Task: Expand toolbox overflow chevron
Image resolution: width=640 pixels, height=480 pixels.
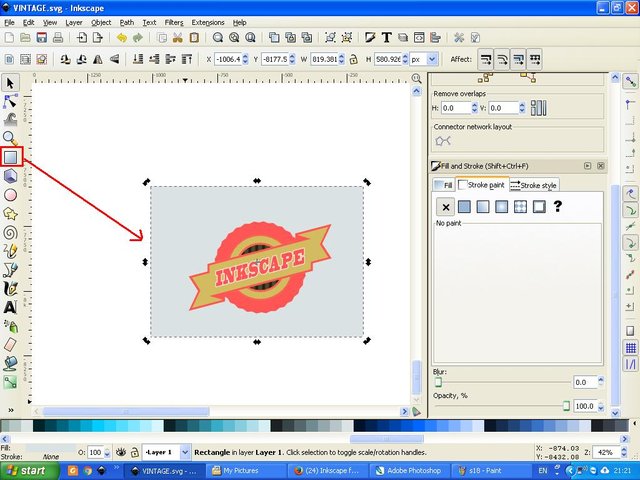Action: (11, 410)
